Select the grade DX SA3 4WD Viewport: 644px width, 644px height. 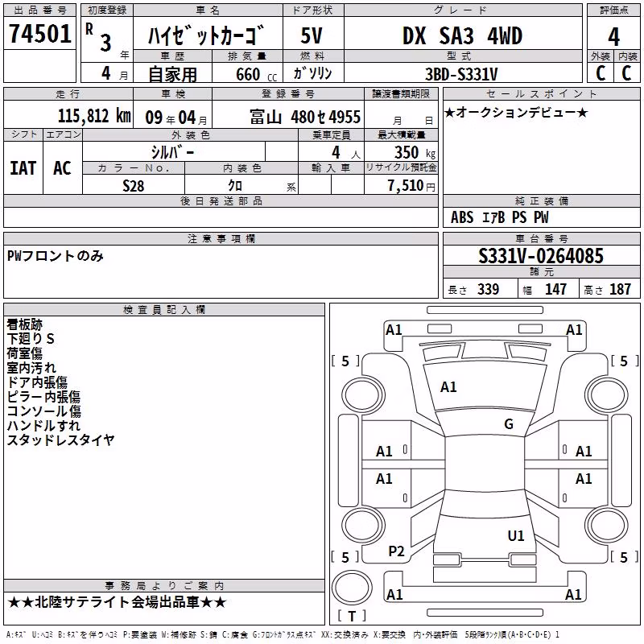pyautogui.click(x=462, y=35)
